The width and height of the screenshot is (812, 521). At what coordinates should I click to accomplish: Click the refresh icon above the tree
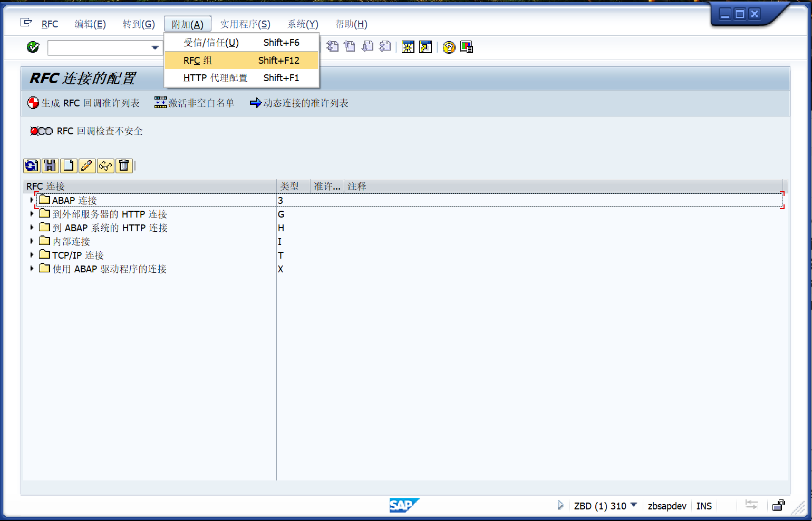(32, 166)
